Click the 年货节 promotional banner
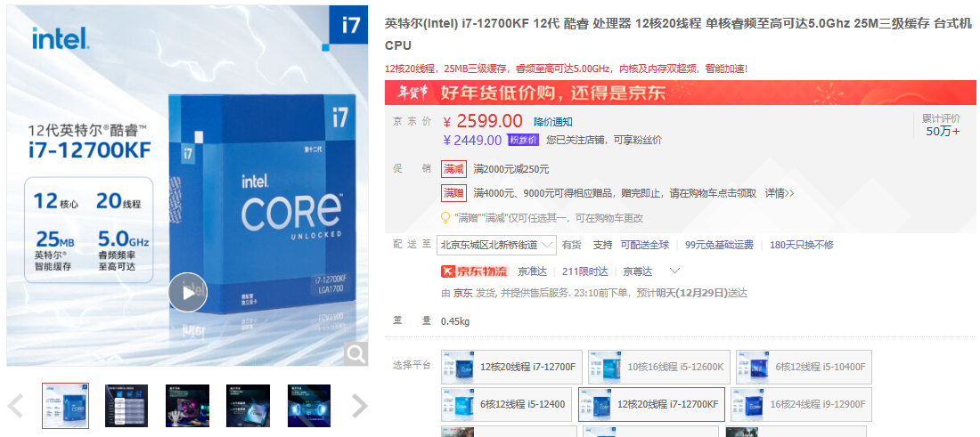The width and height of the screenshot is (980, 437). 680,93
